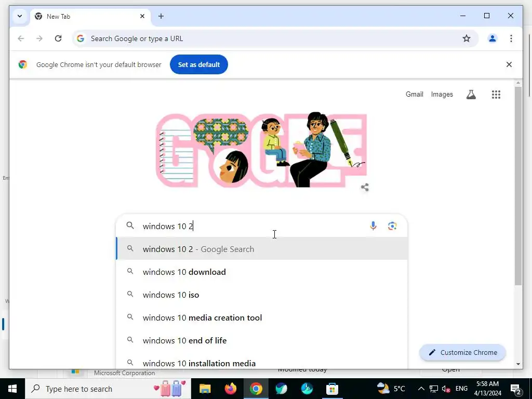Open Chrome's three-dot menu
532x399 pixels.
click(x=511, y=38)
